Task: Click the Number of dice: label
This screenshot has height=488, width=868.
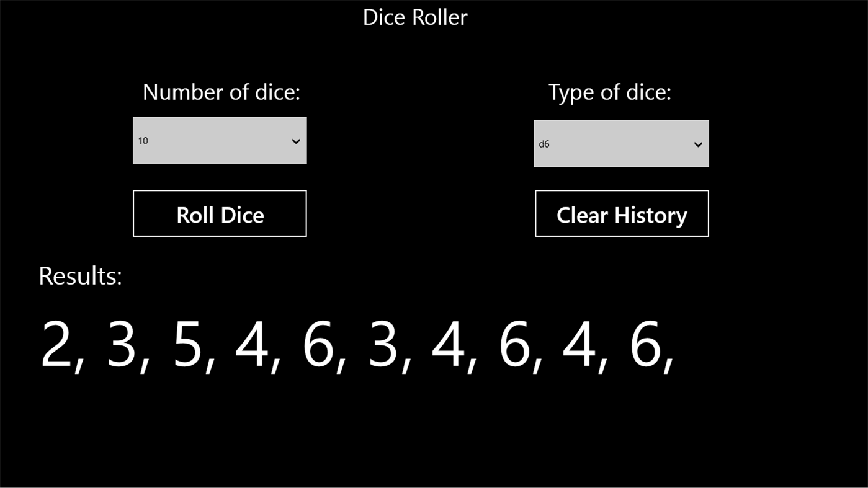Action: click(x=221, y=91)
